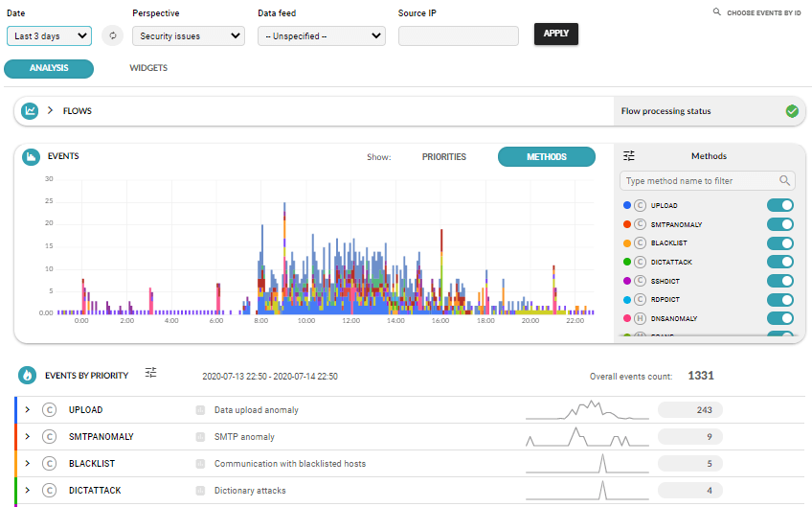The image size is (812, 507).
Task: Click the chart icon before Data upload anomaly
Action: [200, 410]
